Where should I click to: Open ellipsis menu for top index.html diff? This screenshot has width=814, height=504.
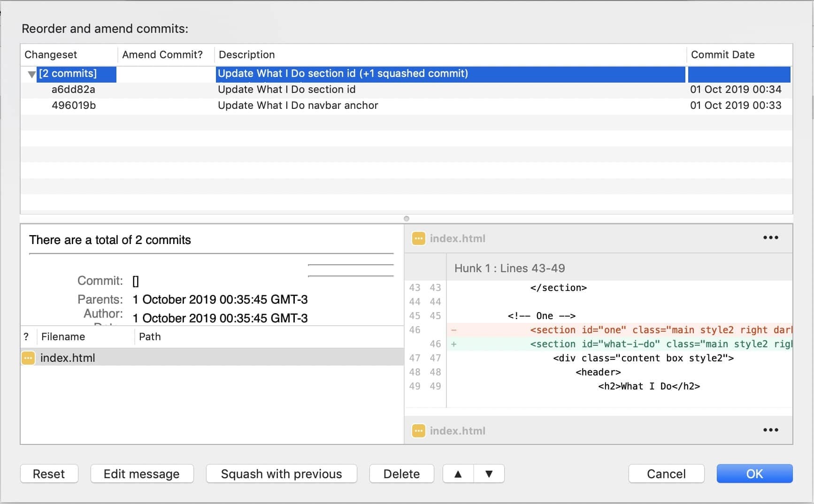tap(770, 238)
